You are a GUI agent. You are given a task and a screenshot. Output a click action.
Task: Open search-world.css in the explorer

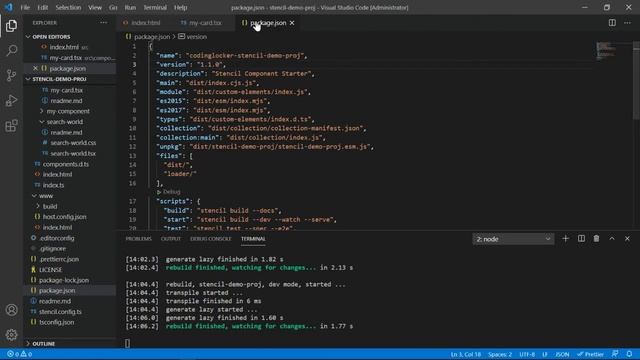pos(73,143)
